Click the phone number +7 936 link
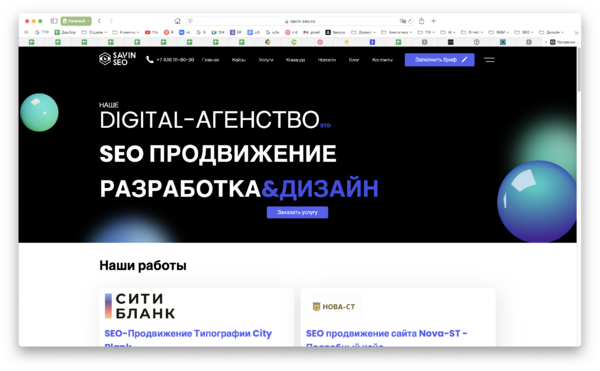The image size is (600, 371). 170,60
